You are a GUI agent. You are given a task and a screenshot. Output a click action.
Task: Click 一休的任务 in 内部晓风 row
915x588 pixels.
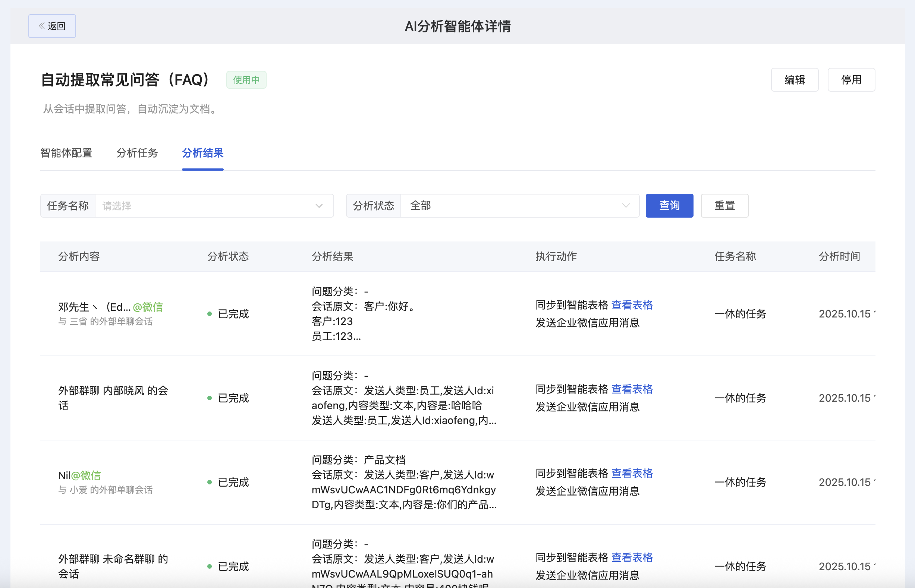741,398
